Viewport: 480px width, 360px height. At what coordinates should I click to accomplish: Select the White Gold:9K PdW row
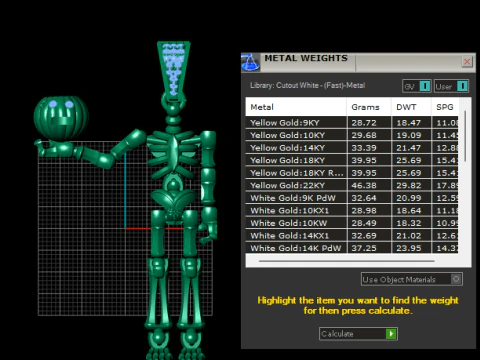pyautogui.click(x=352, y=198)
